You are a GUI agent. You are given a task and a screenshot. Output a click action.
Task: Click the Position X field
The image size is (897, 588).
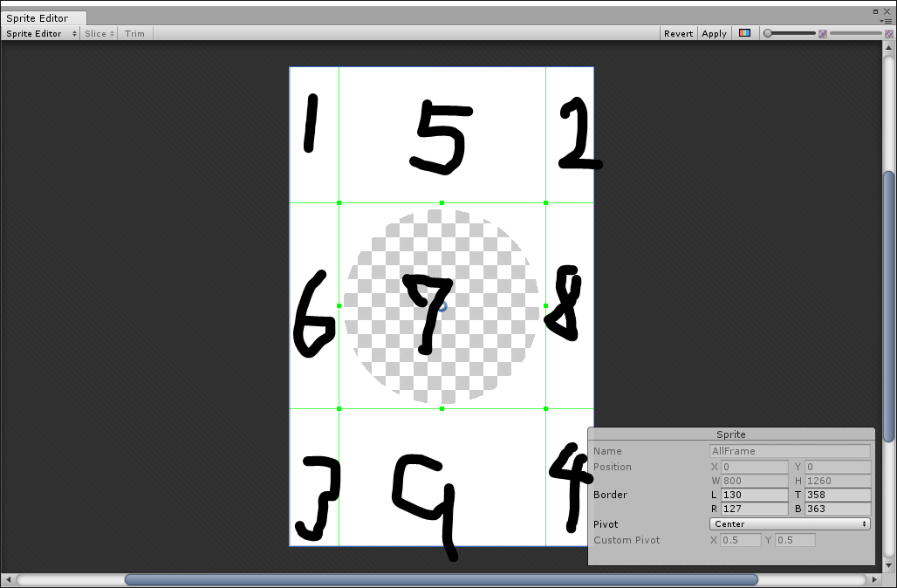(754, 467)
